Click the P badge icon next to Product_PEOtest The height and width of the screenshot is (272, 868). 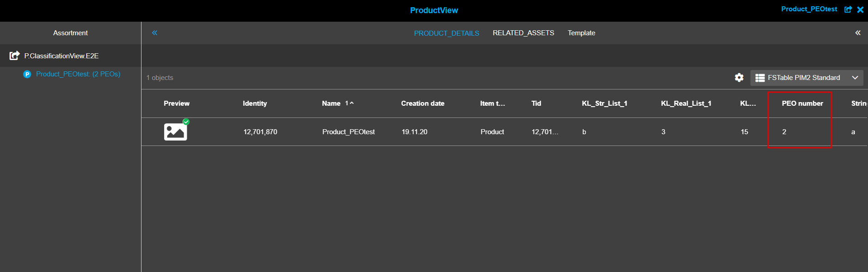click(x=27, y=74)
